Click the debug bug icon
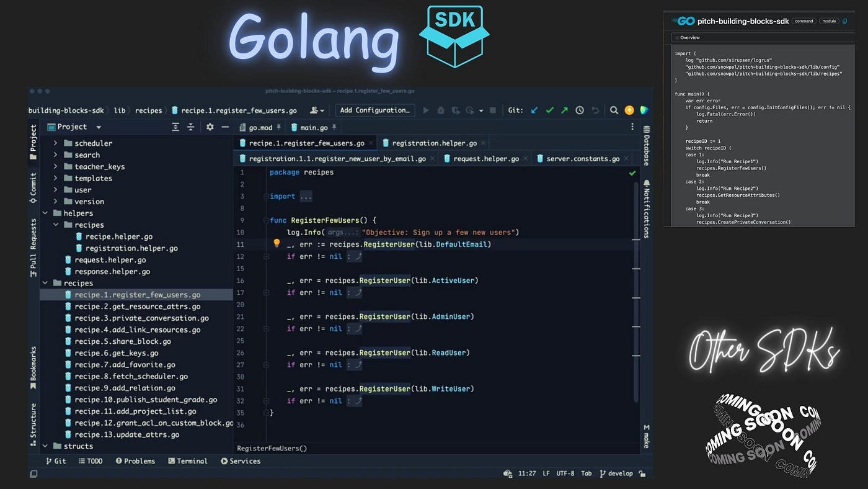Screen dimensions: 868x489 coord(441,110)
